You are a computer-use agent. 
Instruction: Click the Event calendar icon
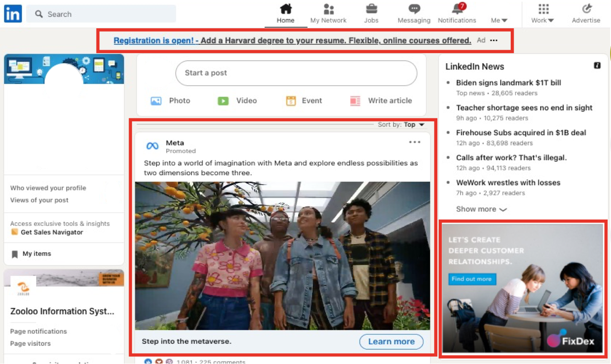(x=291, y=101)
